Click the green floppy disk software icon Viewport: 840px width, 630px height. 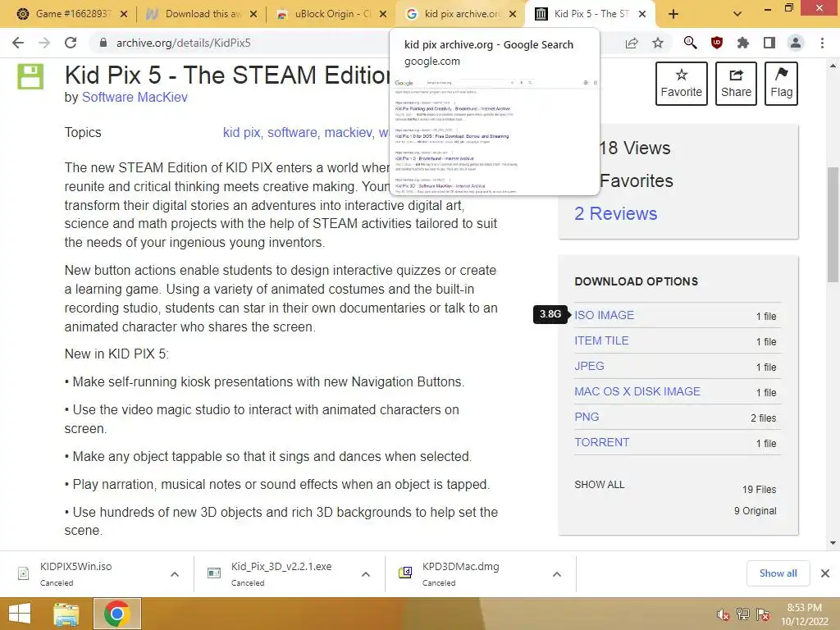30,76
